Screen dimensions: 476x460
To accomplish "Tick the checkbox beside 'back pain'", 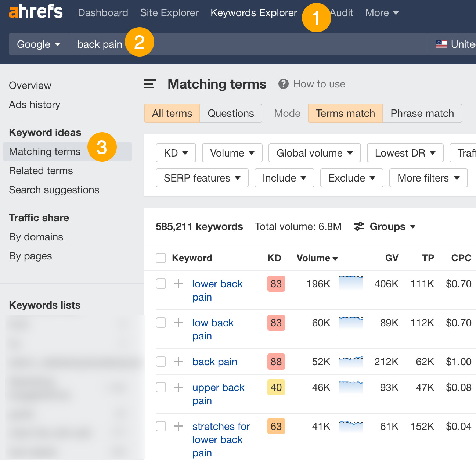I will (161, 362).
